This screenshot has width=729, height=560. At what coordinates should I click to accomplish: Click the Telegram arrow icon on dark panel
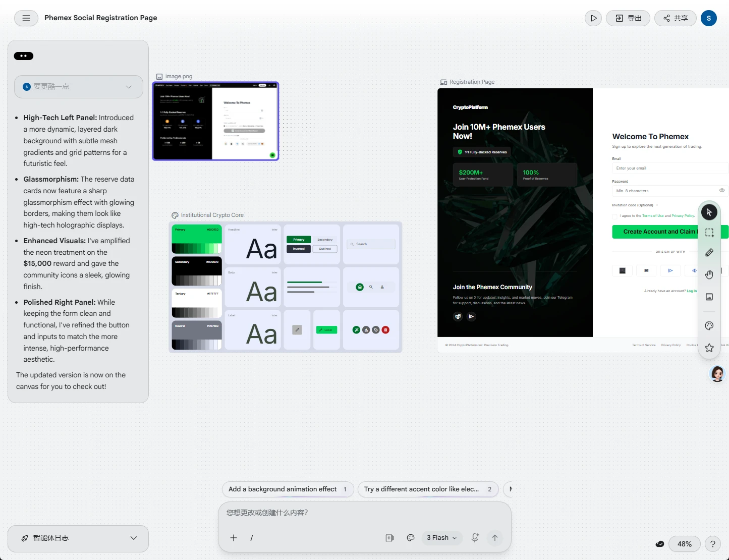[x=471, y=316]
